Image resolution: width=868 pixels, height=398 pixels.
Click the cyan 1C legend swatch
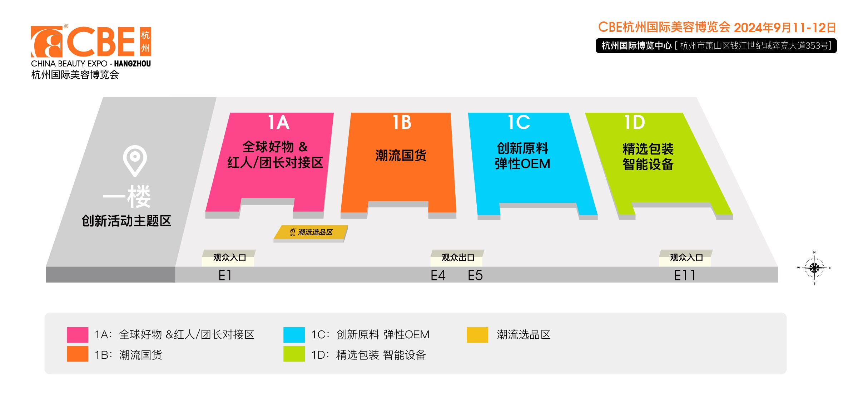tap(294, 335)
